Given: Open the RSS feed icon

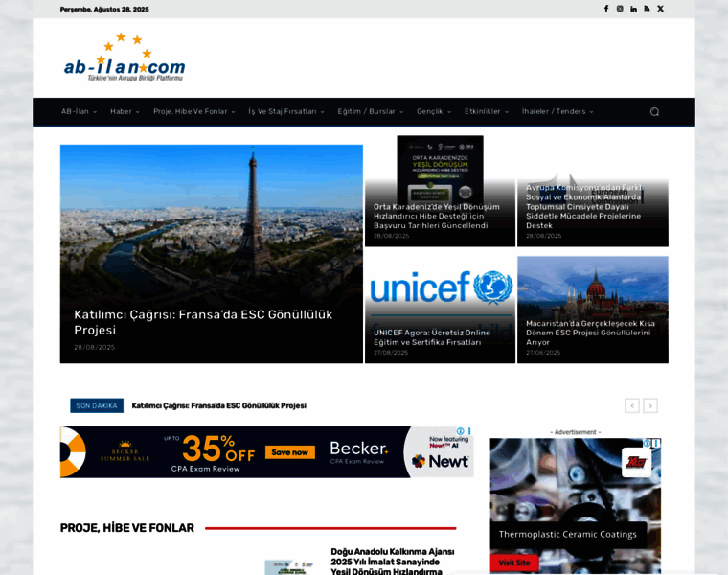Looking at the screenshot, I should click(x=647, y=9).
